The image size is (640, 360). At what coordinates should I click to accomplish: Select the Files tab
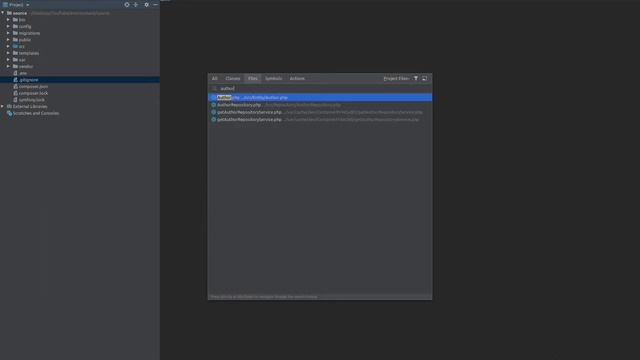(x=253, y=78)
